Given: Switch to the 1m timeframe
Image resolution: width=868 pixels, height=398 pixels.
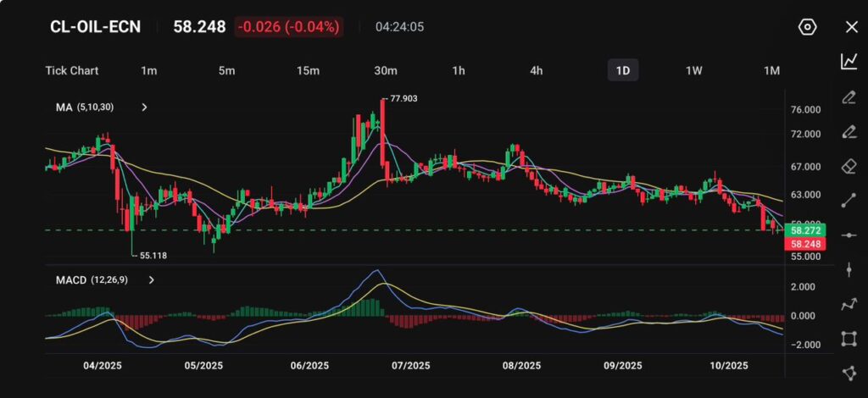Looking at the screenshot, I should click(148, 70).
